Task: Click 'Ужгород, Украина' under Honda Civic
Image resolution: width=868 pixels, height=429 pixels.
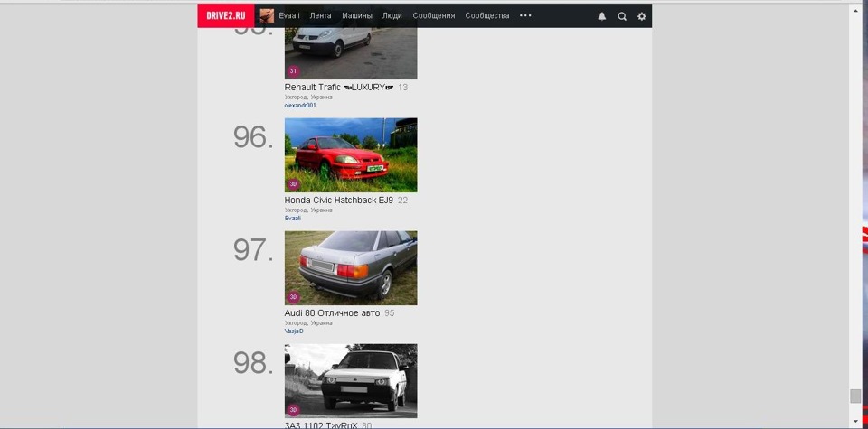Action: click(308, 210)
